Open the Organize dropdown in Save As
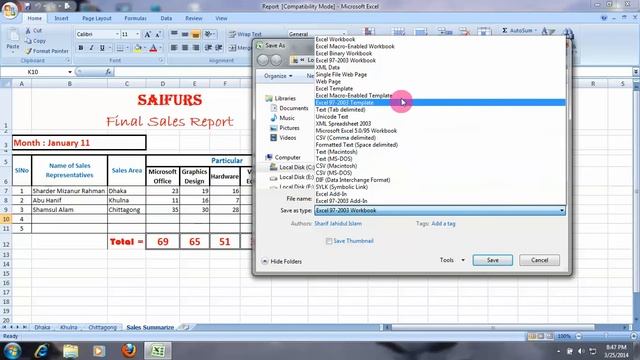The height and width of the screenshot is (360, 640). [278, 76]
